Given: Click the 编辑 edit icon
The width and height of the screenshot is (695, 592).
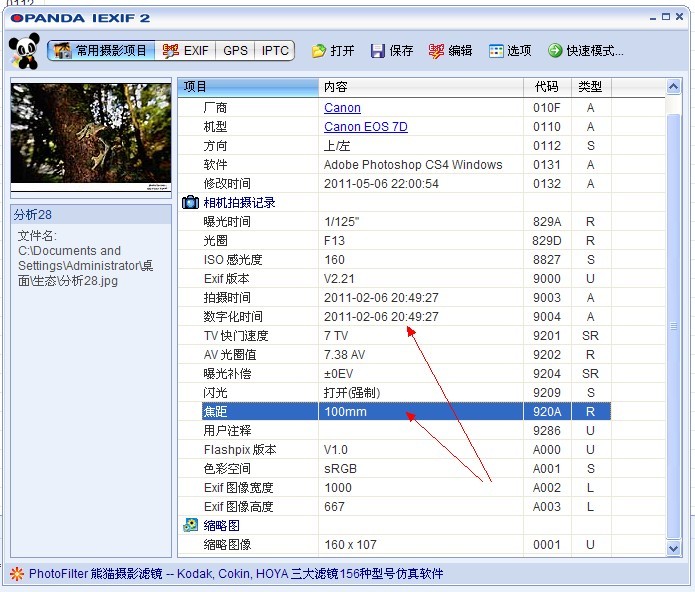Looking at the screenshot, I should point(436,51).
